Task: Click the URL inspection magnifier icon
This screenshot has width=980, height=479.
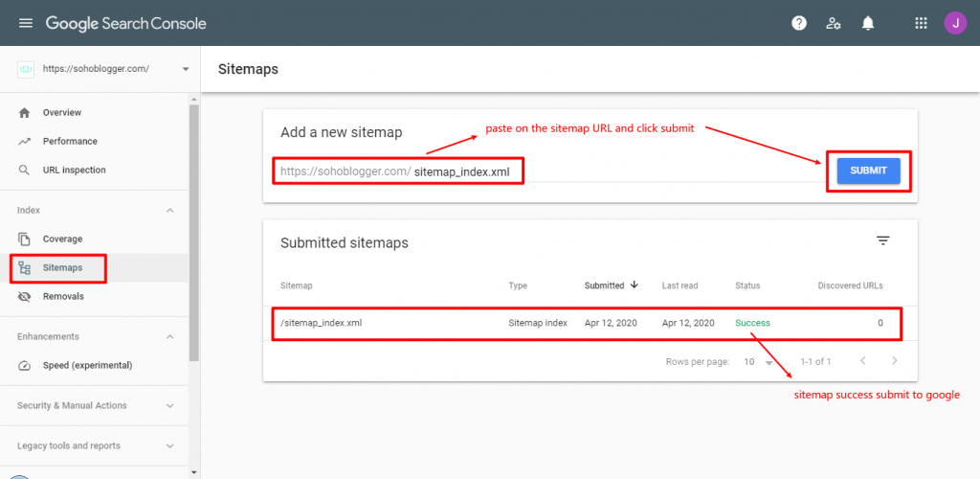Action: click(24, 171)
